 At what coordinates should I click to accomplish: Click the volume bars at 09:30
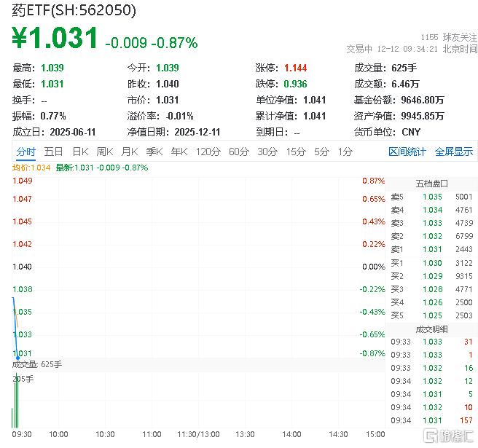[15, 402]
